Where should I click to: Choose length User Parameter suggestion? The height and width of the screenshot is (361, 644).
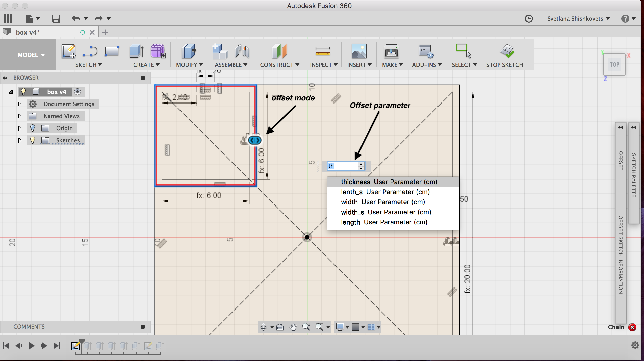(393, 222)
